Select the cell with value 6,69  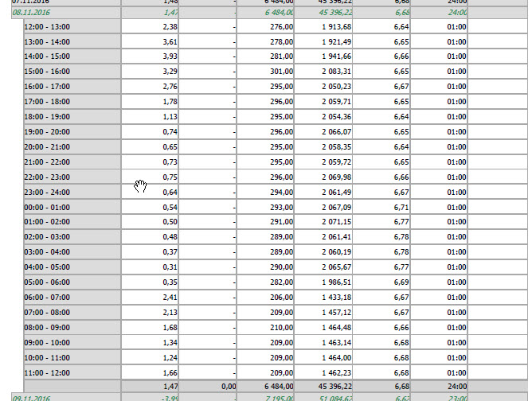(x=381, y=282)
